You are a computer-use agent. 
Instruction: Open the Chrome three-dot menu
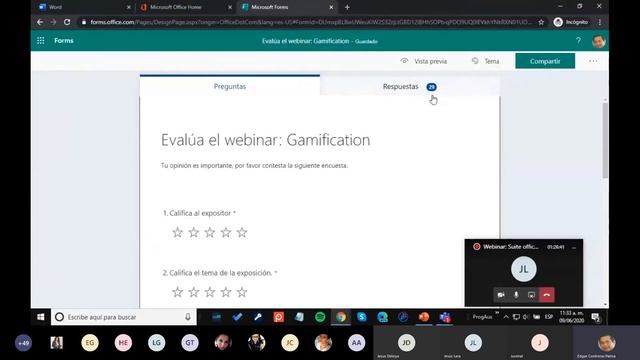(x=600, y=22)
